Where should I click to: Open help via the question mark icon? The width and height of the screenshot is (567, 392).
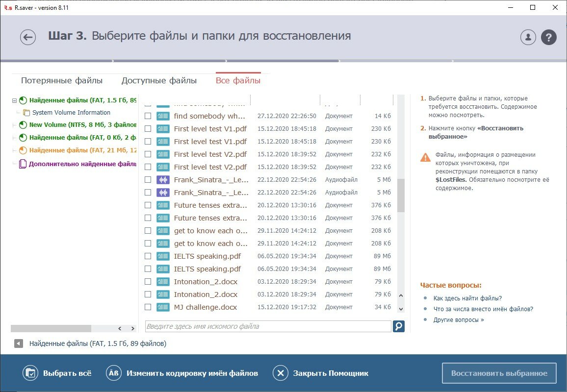(x=548, y=37)
